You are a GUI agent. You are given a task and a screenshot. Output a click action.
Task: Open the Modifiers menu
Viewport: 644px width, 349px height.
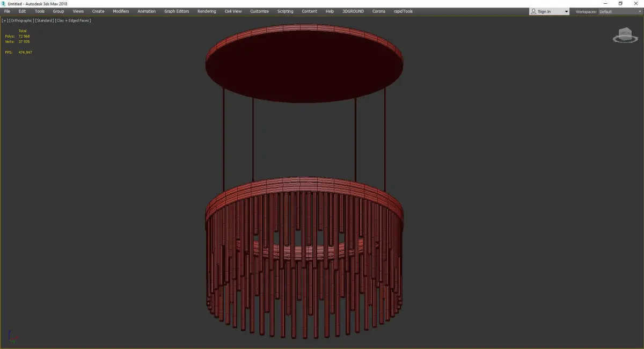(x=121, y=11)
